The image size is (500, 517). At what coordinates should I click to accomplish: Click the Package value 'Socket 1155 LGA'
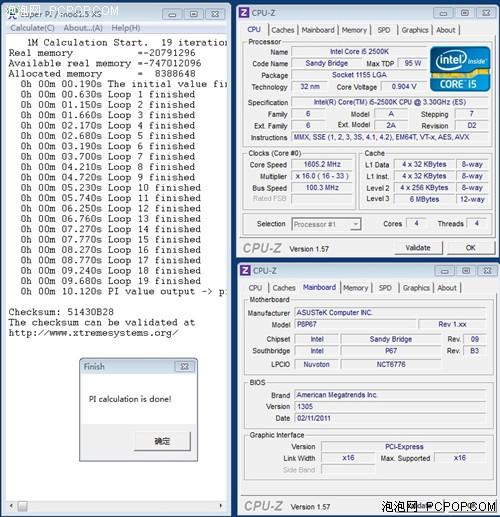(x=359, y=75)
